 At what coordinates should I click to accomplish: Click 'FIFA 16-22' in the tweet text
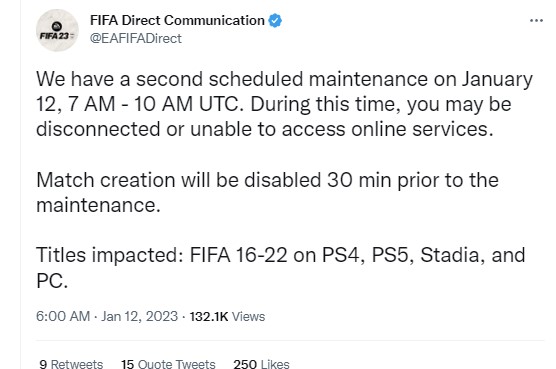(238, 255)
